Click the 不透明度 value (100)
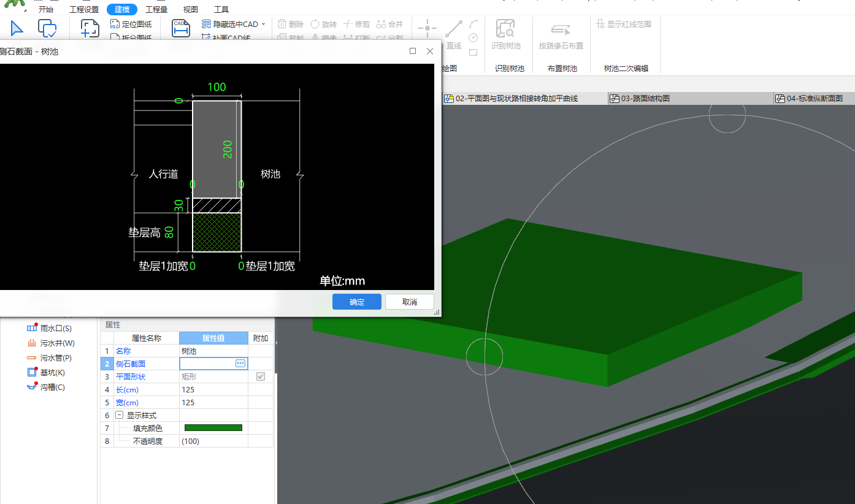 point(213,441)
